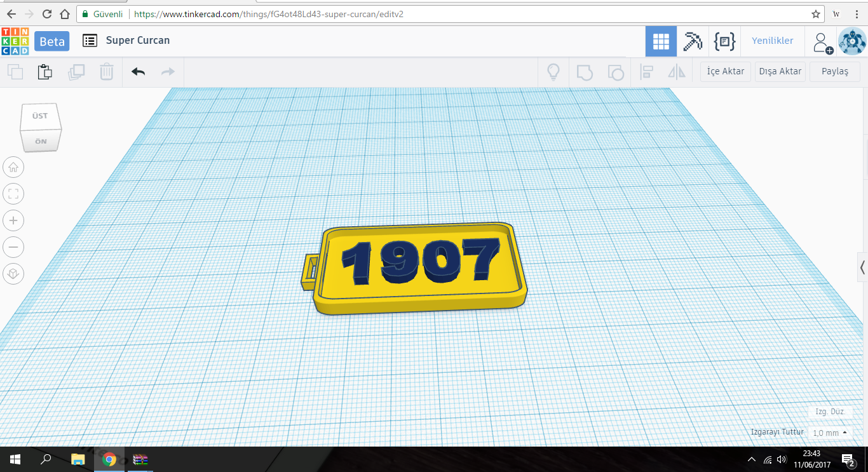Bookmark this page with the star icon
The width and height of the screenshot is (868, 472).
815,14
